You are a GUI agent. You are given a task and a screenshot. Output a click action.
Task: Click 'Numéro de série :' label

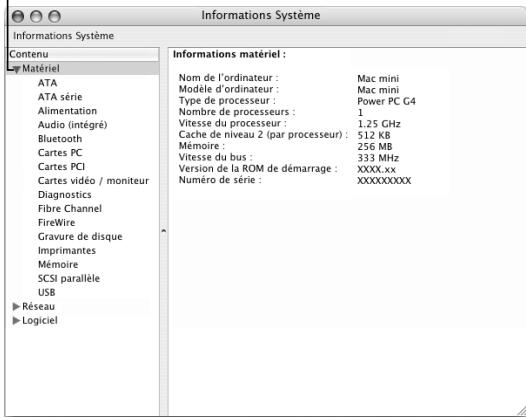click(x=220, y=180)
